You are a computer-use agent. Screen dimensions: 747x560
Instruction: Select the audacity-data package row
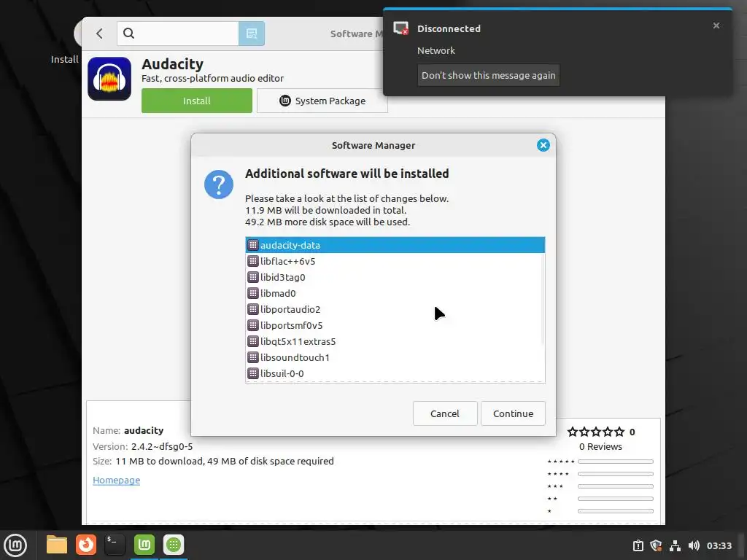(x=395, y=245)
